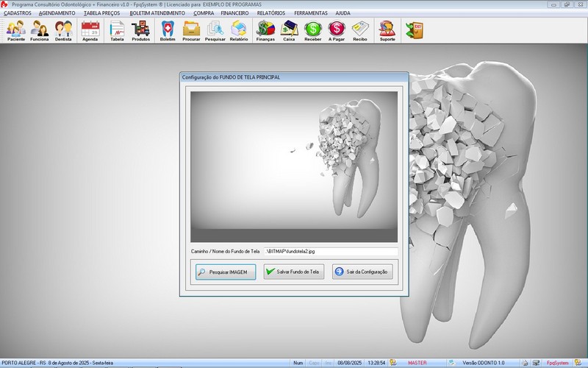Open the Produtos toolbar icon

click(x=140, y=30)
